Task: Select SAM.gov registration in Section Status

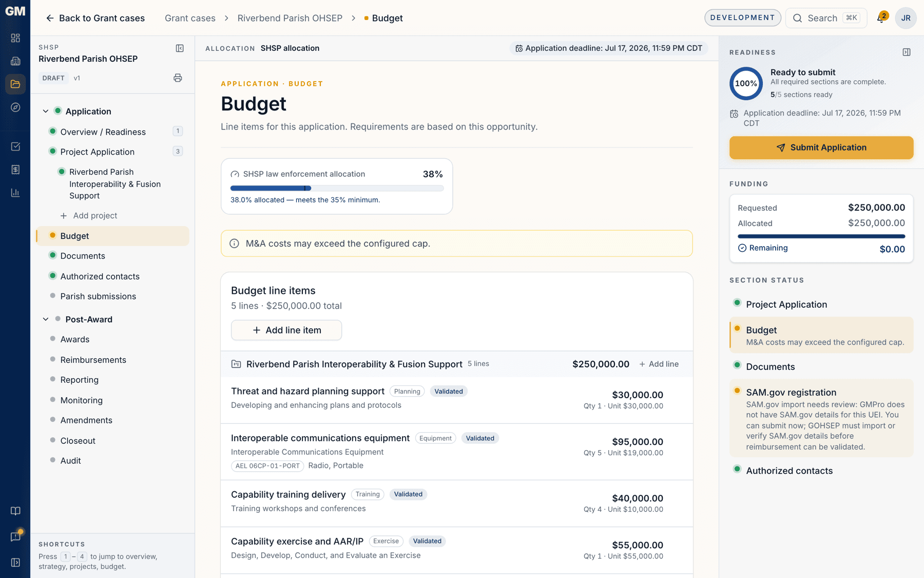Action: (821, 418)
